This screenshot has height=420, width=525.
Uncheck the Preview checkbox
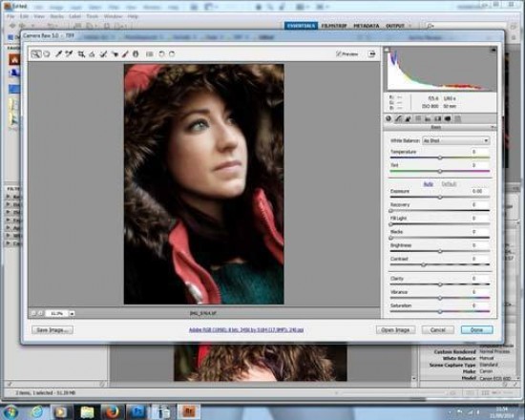coord(339,53)
